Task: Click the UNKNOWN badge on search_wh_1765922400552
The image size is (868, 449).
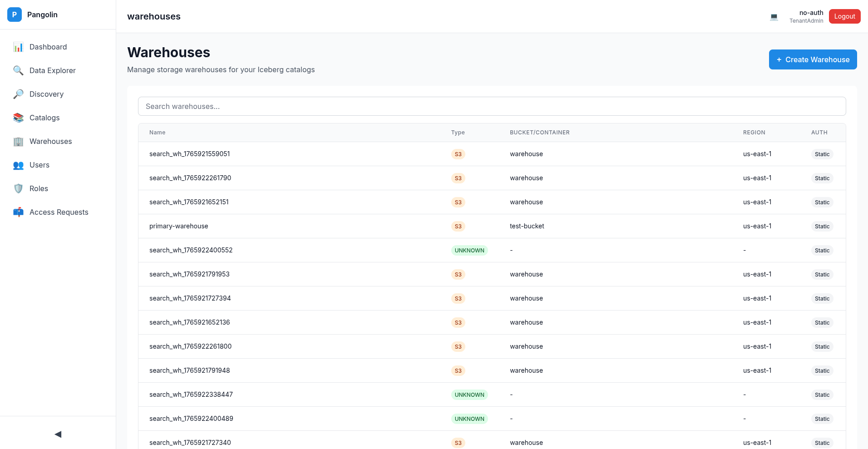Action: point(469,250)
